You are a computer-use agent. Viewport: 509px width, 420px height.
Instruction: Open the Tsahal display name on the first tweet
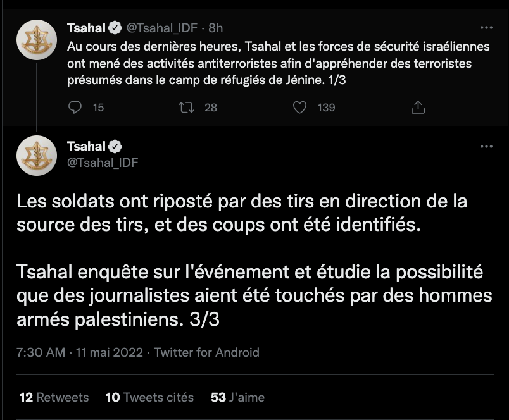point(86,28)
